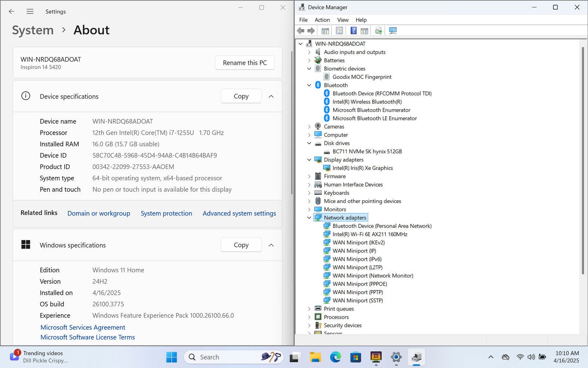This screenshot has width=588, height=368.
Task: Select WAN Miniport (Network Monitor) entry
Action: pyautogui.click(x=373, y=276)
